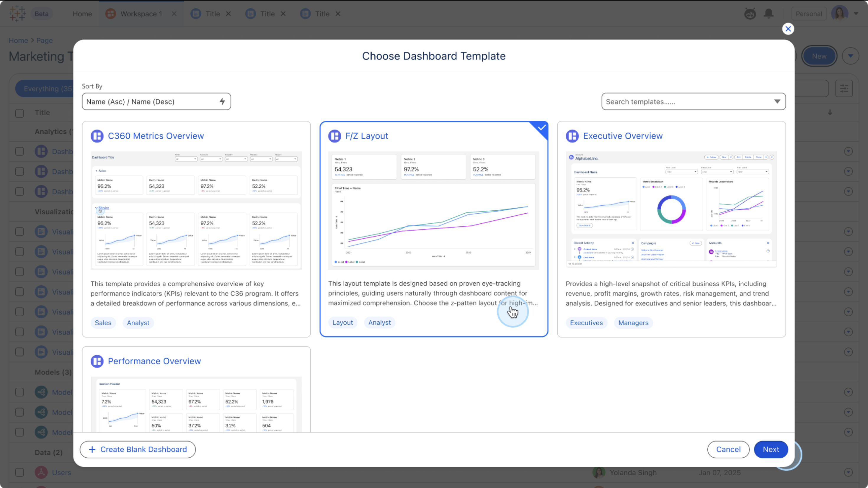Open the notifications bell
Viewport: 868px width, 488px height.
tap(769, 14)
